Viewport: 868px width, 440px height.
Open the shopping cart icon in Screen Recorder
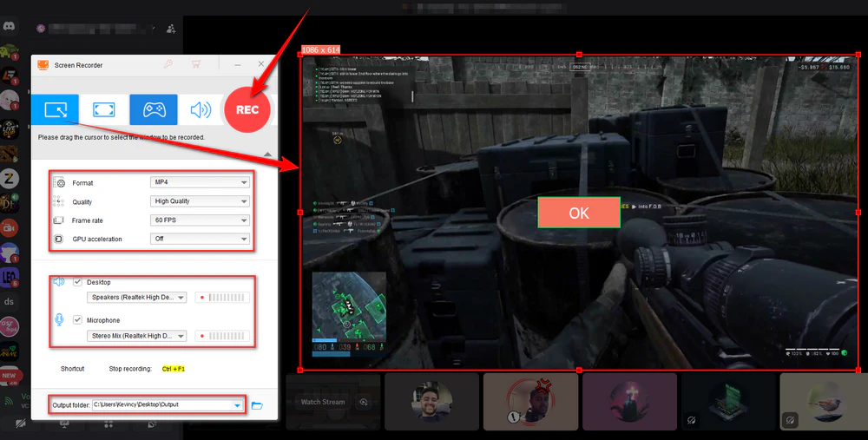click(x=196, y=64)
